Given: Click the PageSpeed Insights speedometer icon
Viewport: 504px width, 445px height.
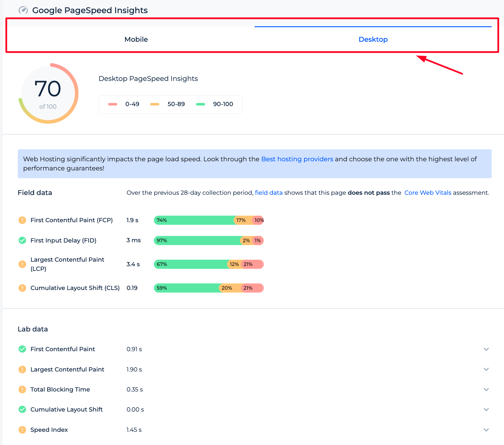Looking at the screenshot, I should 23,10.
